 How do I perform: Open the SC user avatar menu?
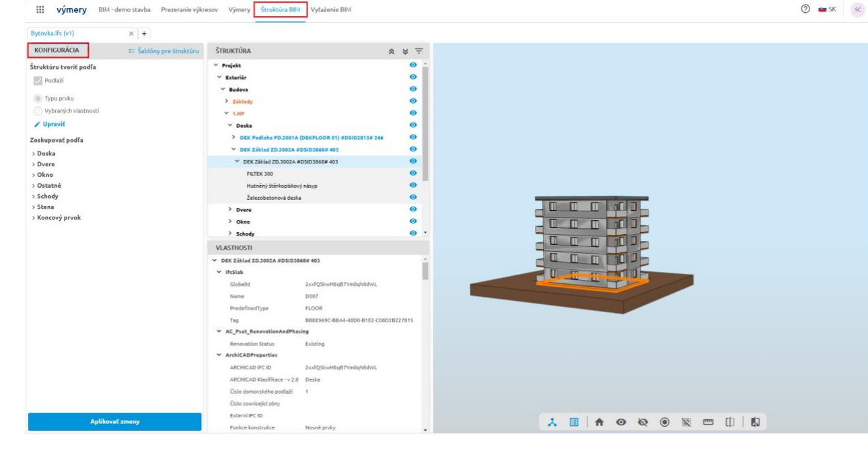[x=857, y=9]
